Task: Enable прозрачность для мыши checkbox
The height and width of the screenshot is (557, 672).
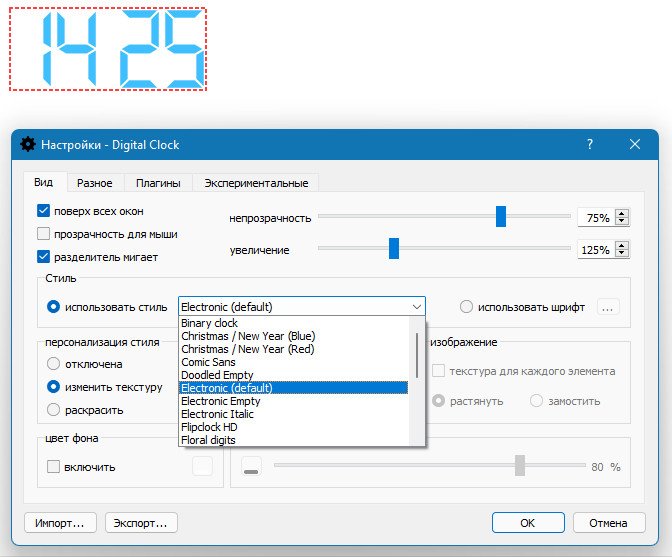Action: click(x=43, y=234)
